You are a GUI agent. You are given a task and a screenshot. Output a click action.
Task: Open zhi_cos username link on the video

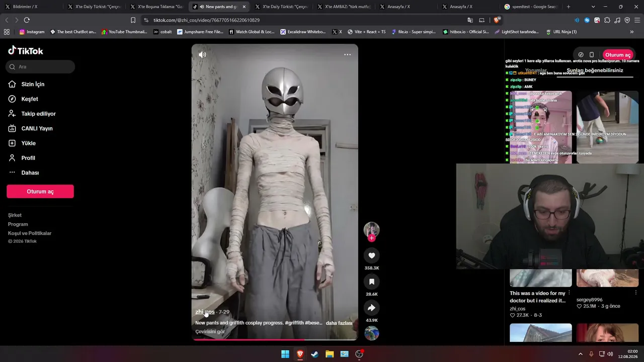[205, 312]
